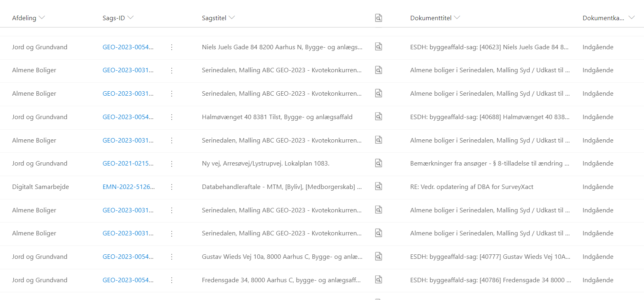This screenshot has width=644, height=300.
Task: Select case title Databehandleraftale - MTM, [Byliv]
Action: coord(282,187)
